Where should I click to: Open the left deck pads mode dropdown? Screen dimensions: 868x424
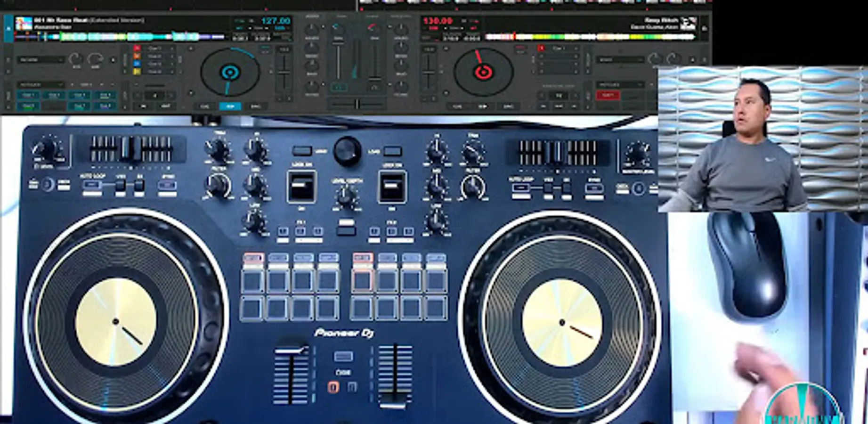click(41, 85)
